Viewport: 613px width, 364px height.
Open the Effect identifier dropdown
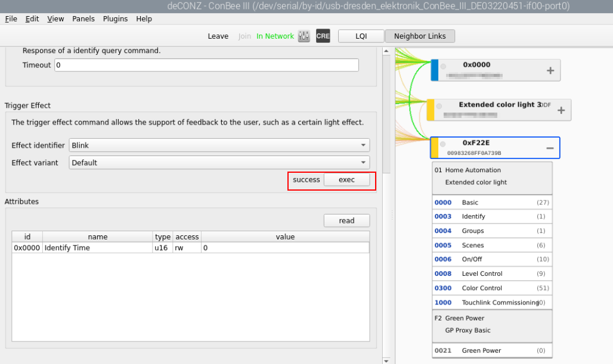(219, 145)
